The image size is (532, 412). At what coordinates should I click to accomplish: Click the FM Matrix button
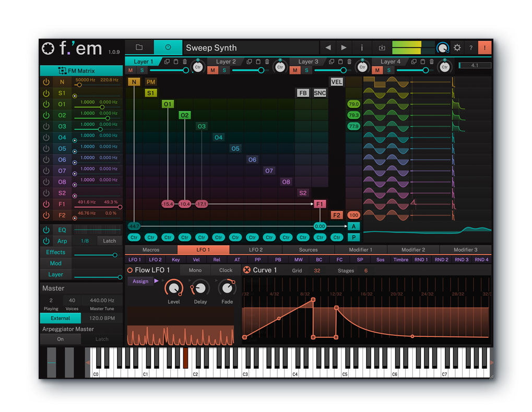[x=81, y=70]
